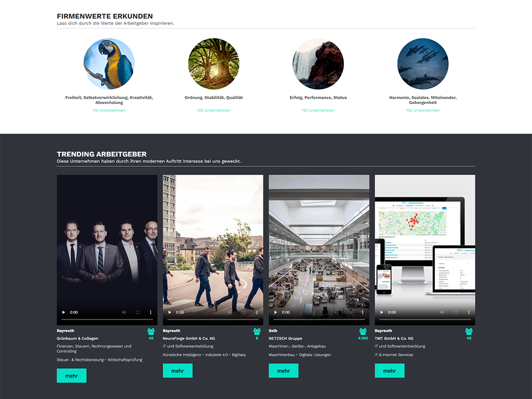Screen dimensions: 532x399
Task: Toggle fullscreen on the Grünbaum & Collegen video
Action: [x=137, y=312]
